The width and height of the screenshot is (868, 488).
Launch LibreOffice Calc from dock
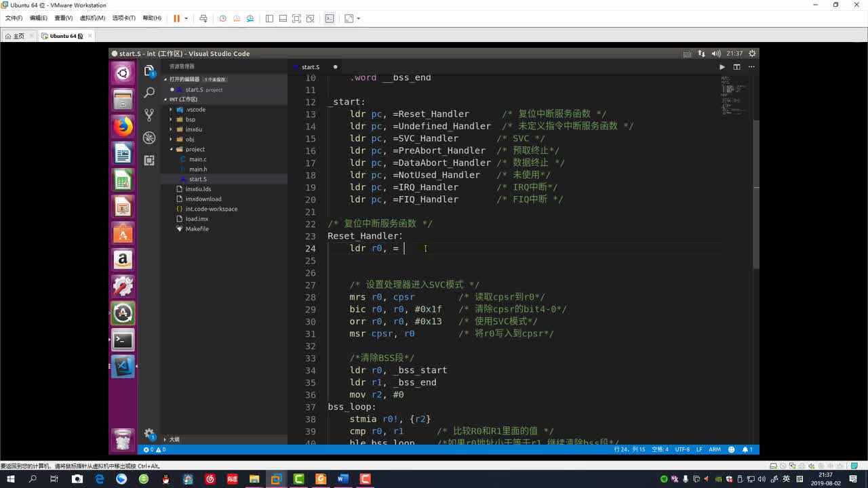[123, 180]
